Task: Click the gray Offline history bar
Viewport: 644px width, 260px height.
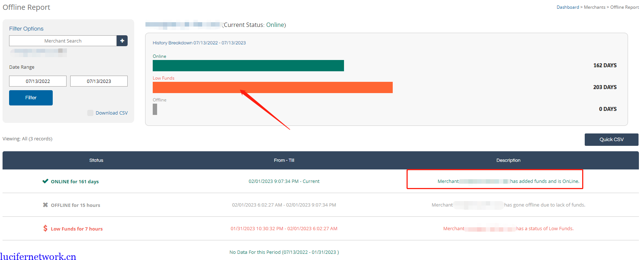Action: coord(155,109)
